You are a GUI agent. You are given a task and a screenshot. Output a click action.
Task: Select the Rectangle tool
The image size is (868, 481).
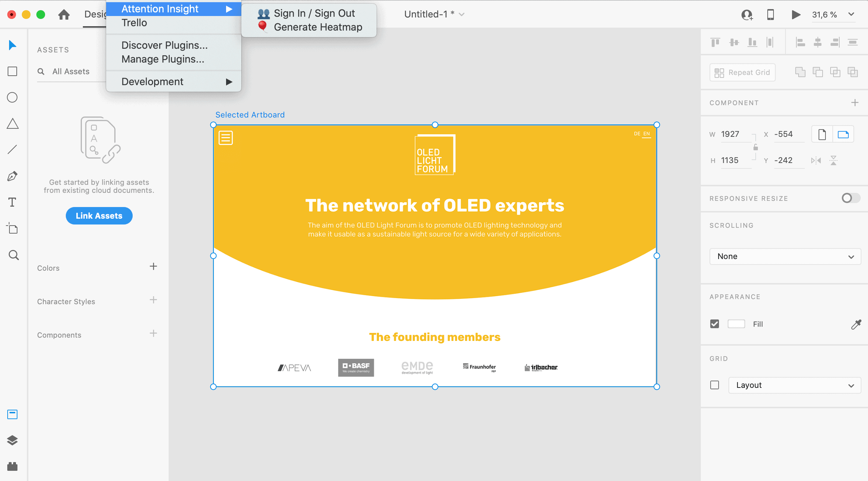point(12,71)
